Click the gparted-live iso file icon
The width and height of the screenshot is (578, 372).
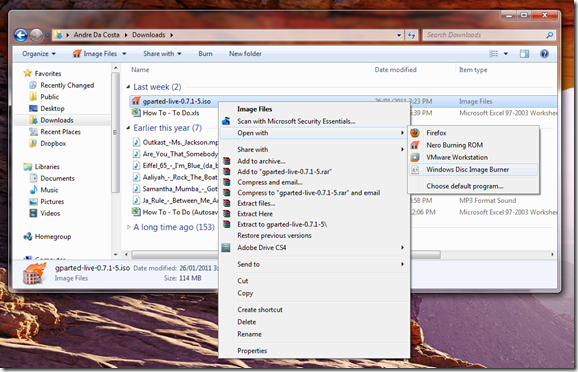(x=136, y=101)
